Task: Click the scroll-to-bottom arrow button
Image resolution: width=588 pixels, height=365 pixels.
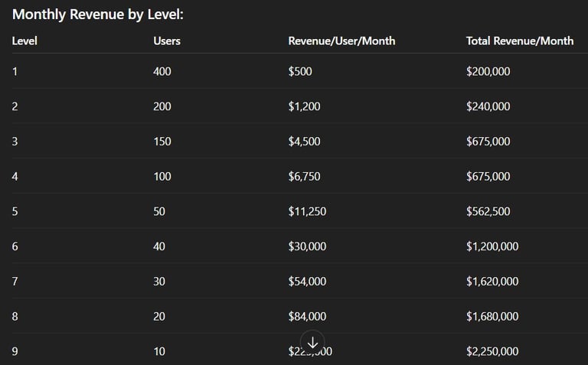Action: pyautogui.click(x=312, y=343)
